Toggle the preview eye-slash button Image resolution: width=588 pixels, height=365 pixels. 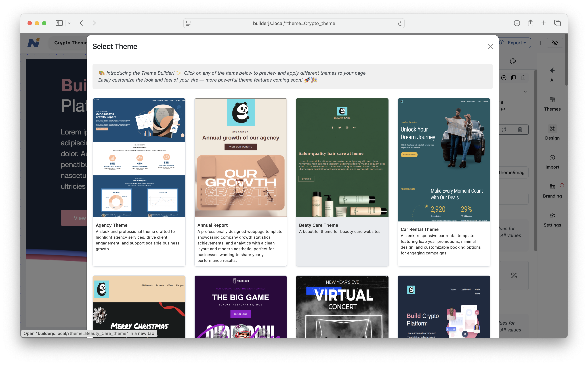pos(555,43)
